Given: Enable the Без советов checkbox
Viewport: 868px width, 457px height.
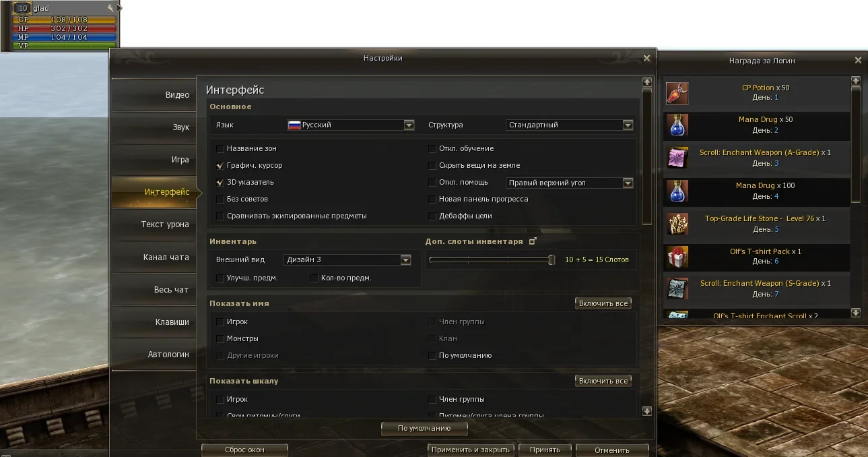Looking at the screenshot, I should click(220, 199).
